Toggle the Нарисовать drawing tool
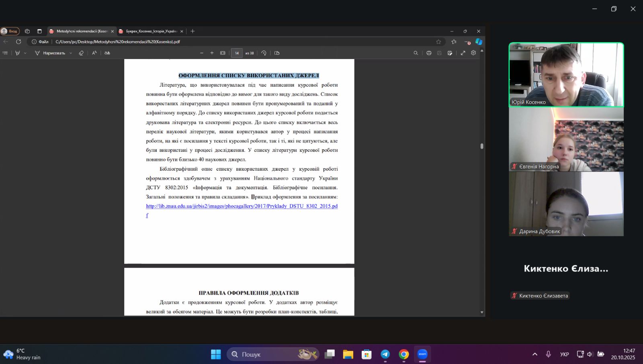 [50, 53]
